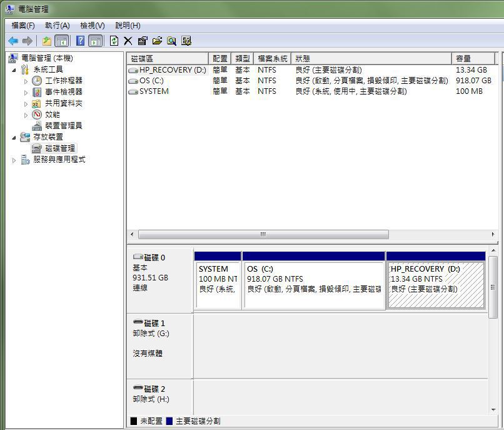
Task: Click the 系統工具 tools icon
Action: tap(25, 69)
